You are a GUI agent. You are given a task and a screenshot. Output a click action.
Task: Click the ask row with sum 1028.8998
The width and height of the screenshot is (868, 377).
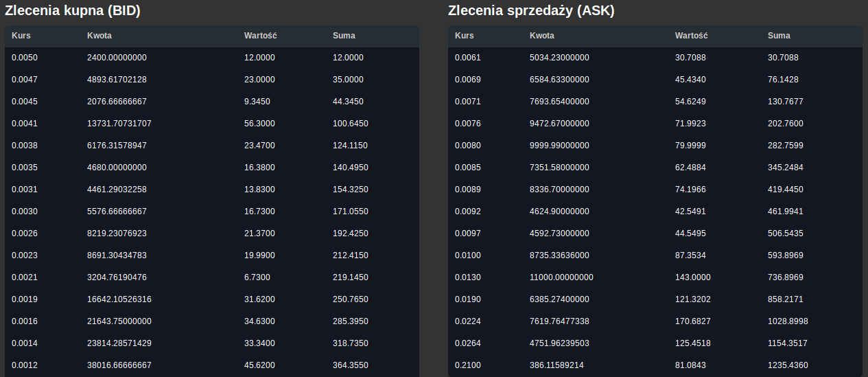coord(655,321)
